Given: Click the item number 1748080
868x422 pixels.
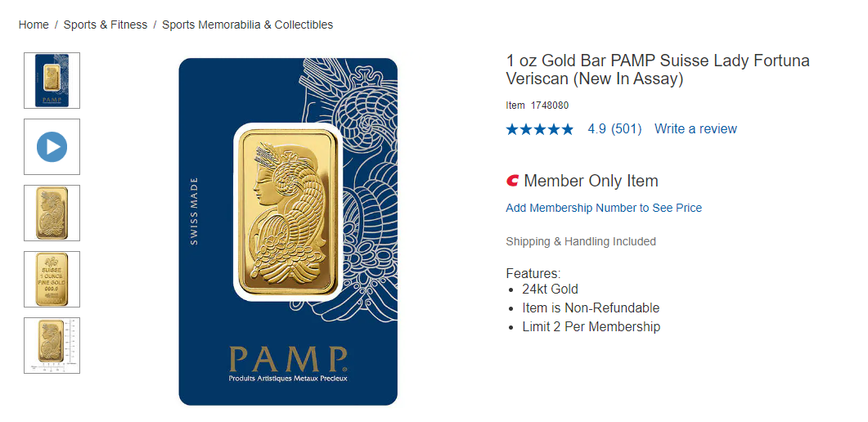Looking at the screenshot, I should coord(550,105).
